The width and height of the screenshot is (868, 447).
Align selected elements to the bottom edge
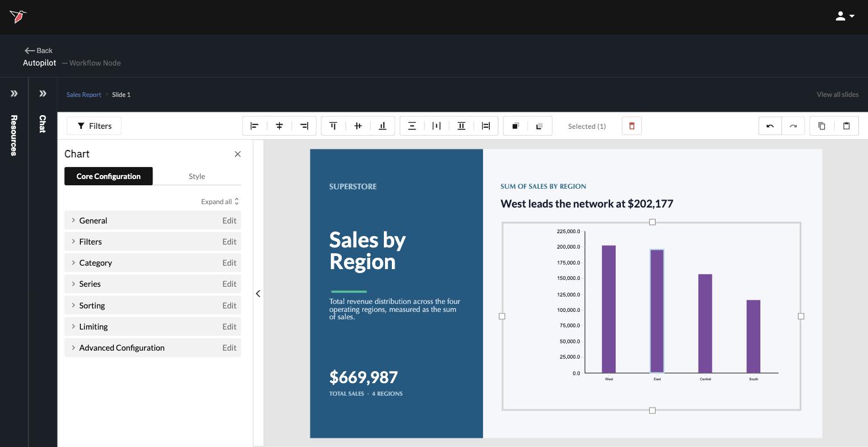383,126
